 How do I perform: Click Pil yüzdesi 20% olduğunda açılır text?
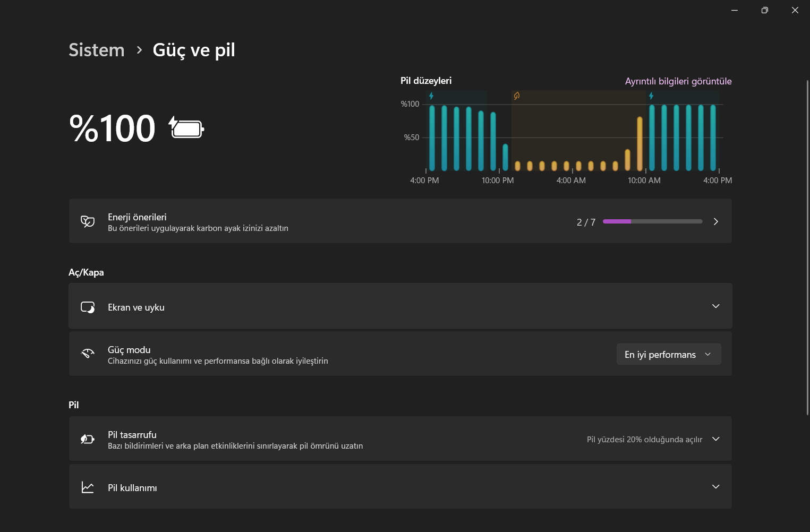644,440
